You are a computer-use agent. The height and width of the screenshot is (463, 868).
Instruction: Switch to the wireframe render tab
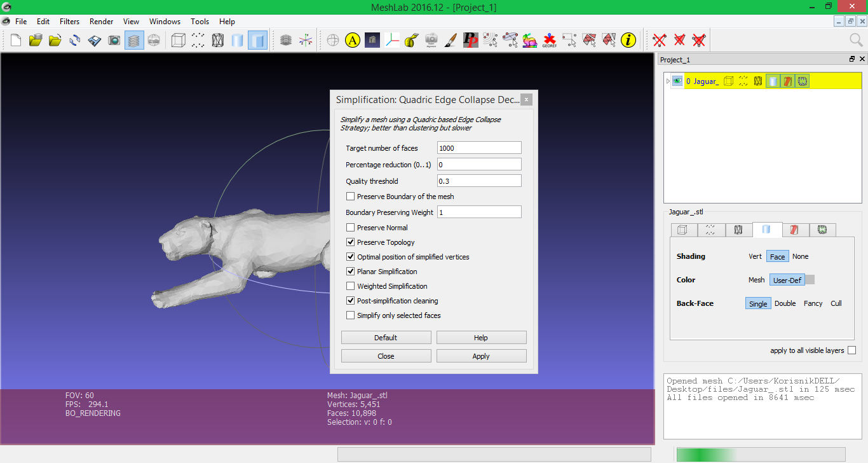[738, 230]
